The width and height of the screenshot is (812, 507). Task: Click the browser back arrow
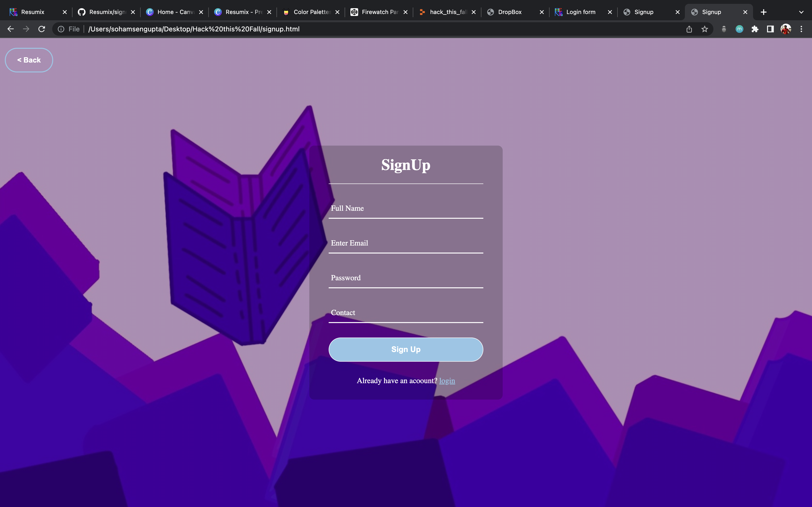(11, 29)
